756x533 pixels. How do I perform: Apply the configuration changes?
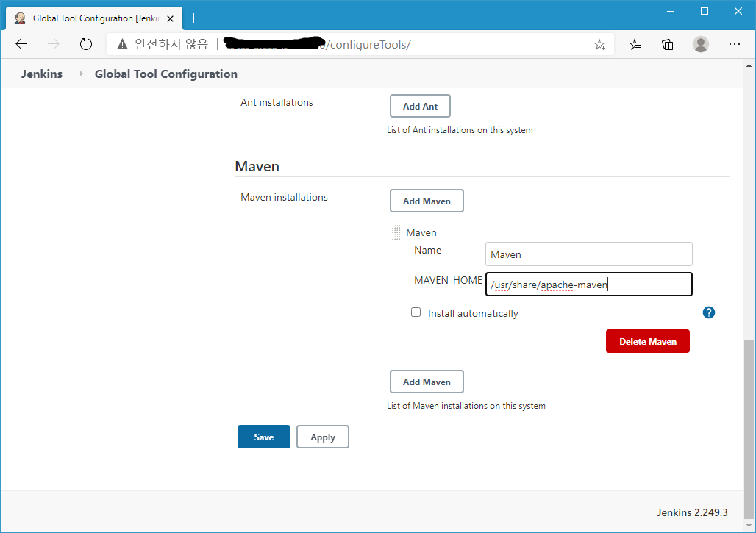[x=323, y=437]
